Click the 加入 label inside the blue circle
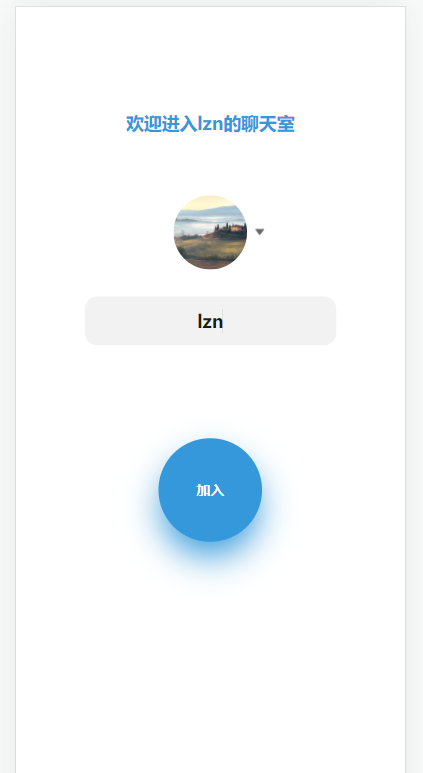This screenshot has height=773, width=423. coord(210,490)
